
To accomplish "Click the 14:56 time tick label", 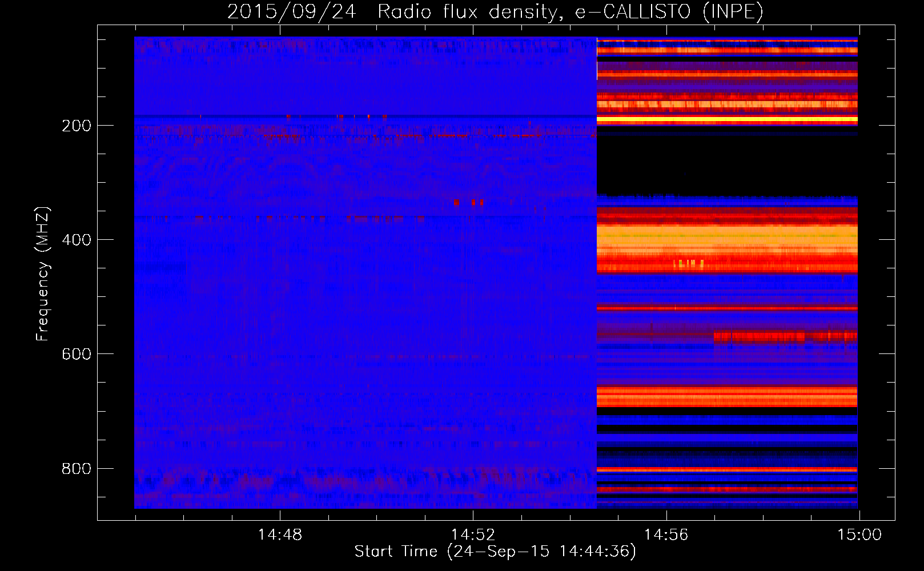I will tap(666, 535).
